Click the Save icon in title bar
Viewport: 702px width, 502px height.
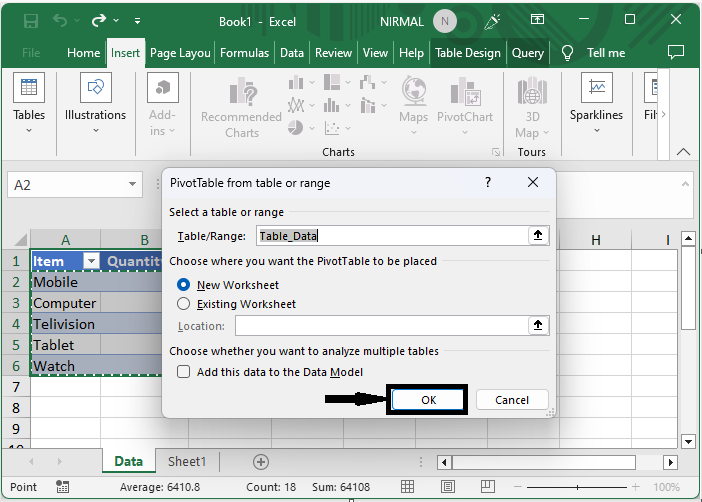[31, 21]
